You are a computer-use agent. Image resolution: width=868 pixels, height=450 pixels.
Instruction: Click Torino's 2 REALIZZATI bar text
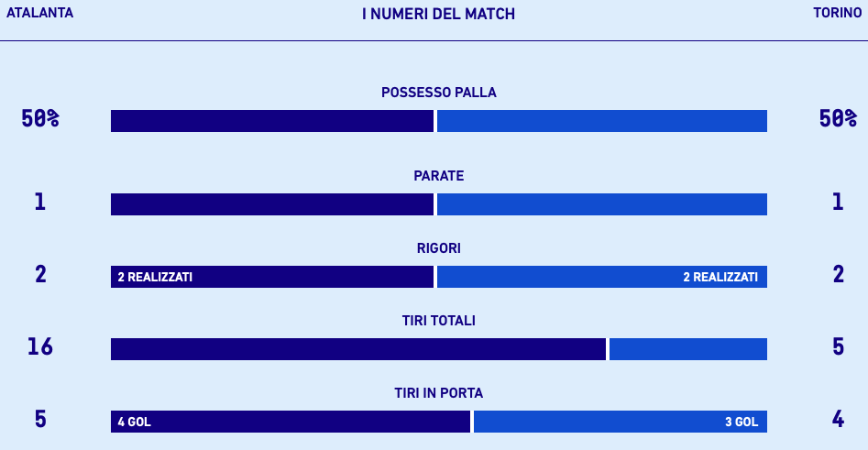pos(720,277)
